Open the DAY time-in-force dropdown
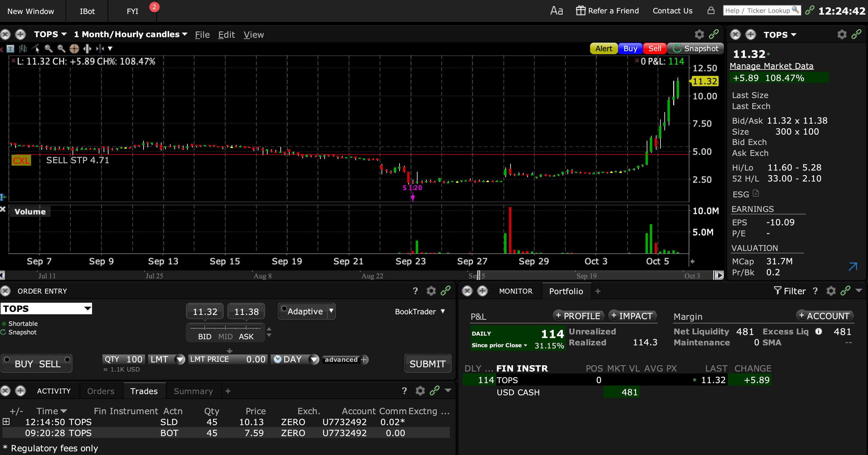This screenshot has height=455, width=868. coord(314,359)
